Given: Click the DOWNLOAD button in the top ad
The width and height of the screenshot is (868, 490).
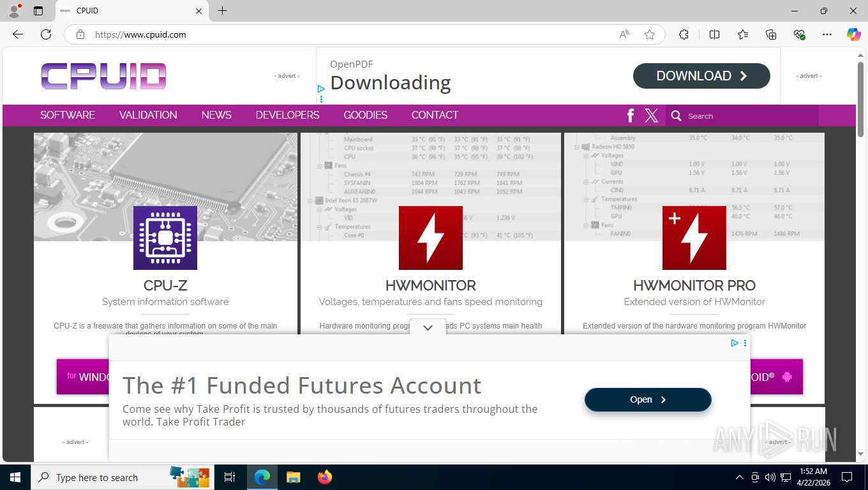Looking at the screenshot, I should 701,76.
